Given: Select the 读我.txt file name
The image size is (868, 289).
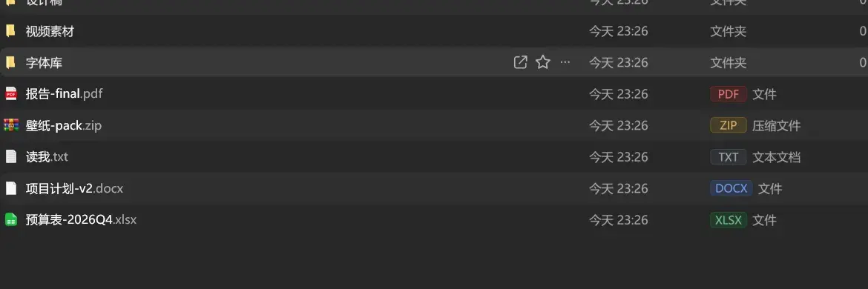Looking at the screenshot, I should pos(47,157).
